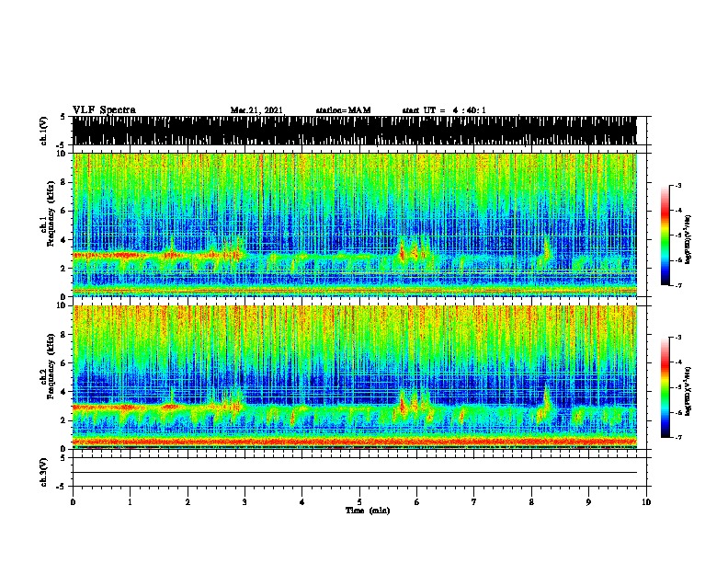Click time axis tick "7"
This screenshot has width=728, height=563.
click(474, 502)
